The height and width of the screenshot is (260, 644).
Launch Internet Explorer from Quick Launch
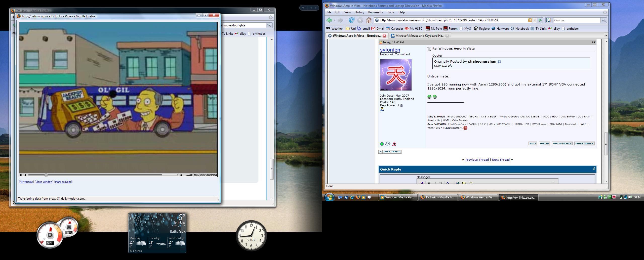(352, 197)
